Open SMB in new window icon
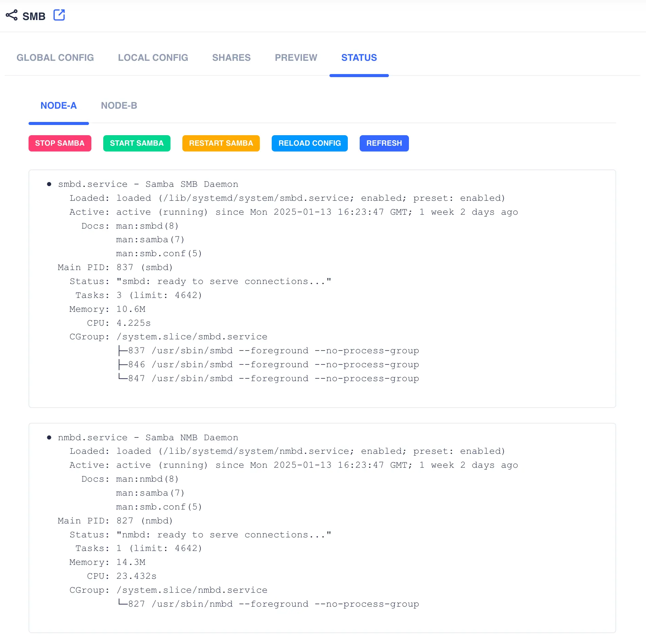This screenshot has width=646, height=644. pyautogui.click(x=59, y=15)
